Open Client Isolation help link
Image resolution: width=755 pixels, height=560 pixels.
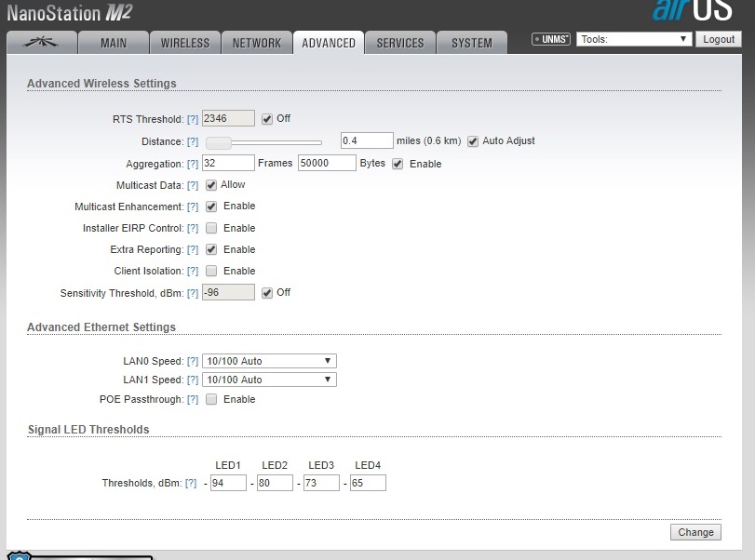pyautogui.click(x=193, y=271)
